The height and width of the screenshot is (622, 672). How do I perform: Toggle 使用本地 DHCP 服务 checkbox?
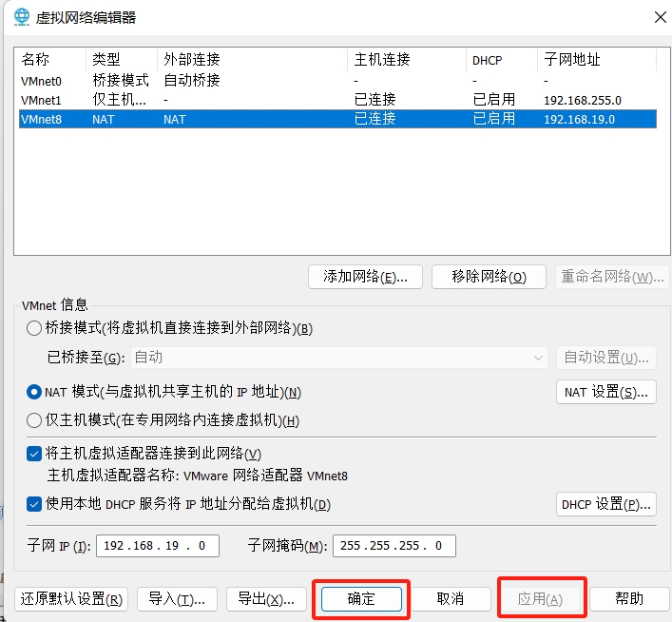click(34, 504)
